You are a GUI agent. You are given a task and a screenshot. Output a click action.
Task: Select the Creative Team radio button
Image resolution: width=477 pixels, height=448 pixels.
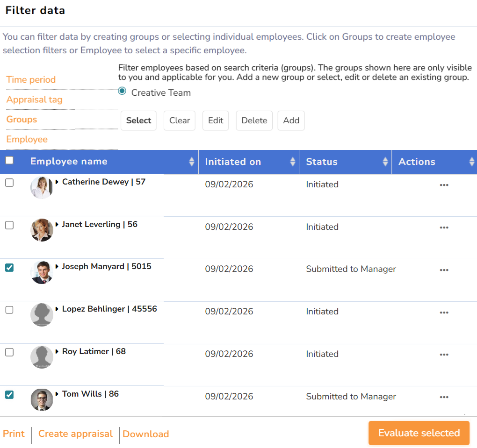tap(123, 92)
